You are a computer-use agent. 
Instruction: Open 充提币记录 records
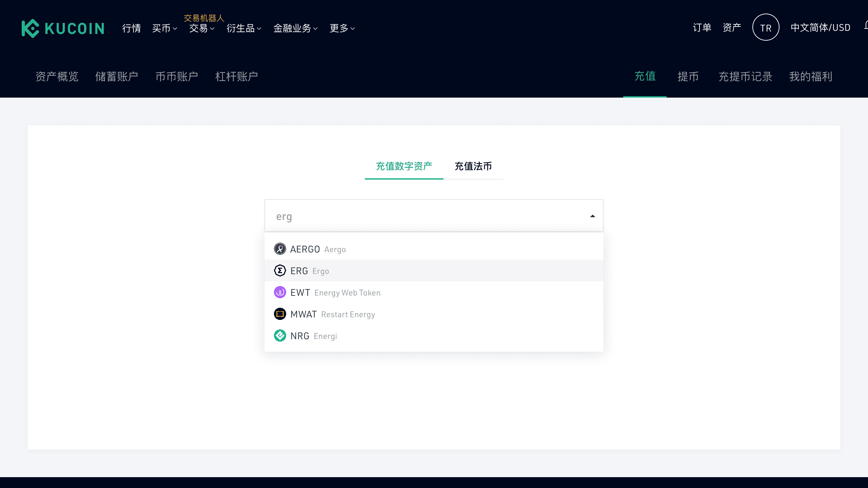(x=745, y=77)
